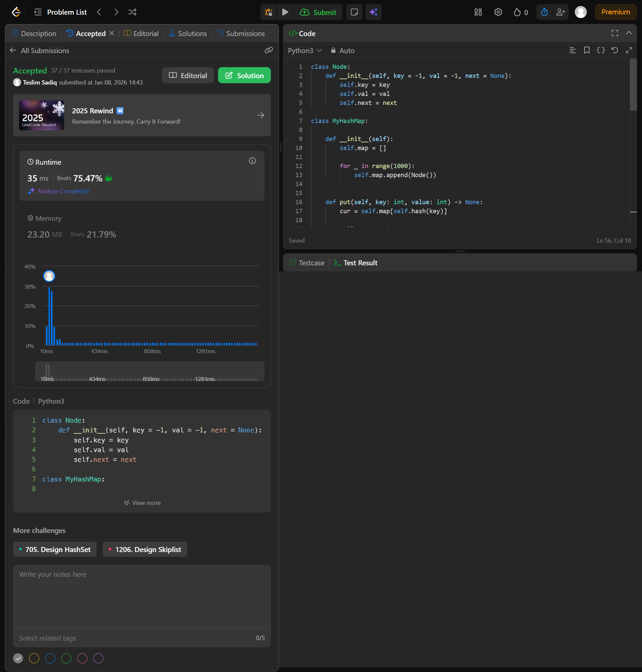Select the gray checked color circle

click(18, 658)
